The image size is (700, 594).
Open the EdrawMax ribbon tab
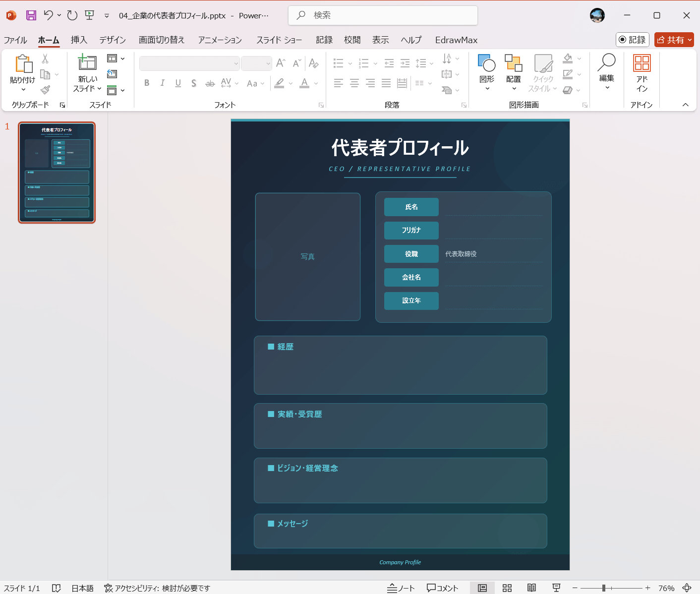[456, 40]
